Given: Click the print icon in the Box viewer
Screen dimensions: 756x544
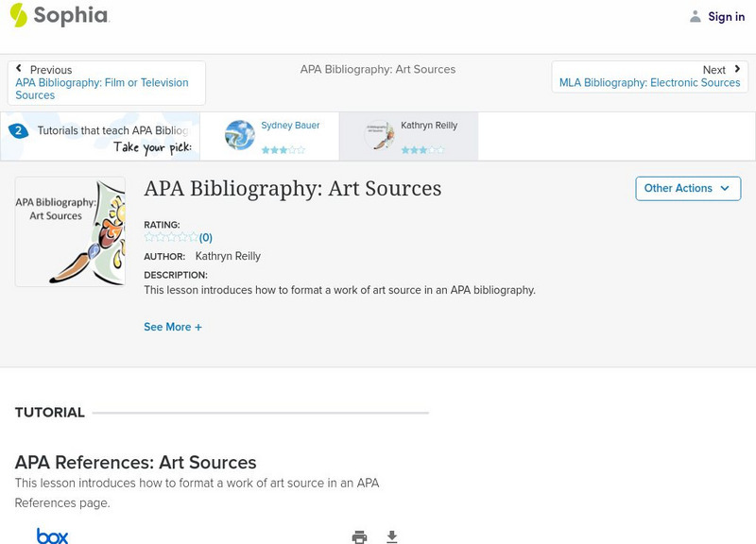Looking at the screenshot, I should 359,536.
